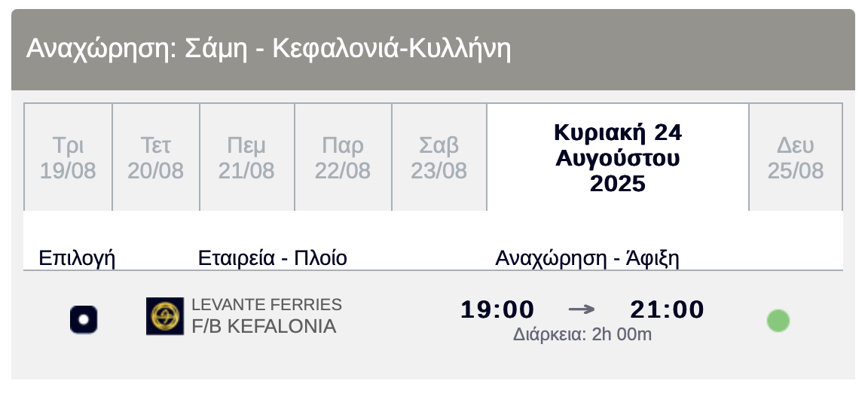Click the F/B KEFALONIA ship name
This screenshot has height=393, width=868.
pyautogui.click(x=264, y=326)
